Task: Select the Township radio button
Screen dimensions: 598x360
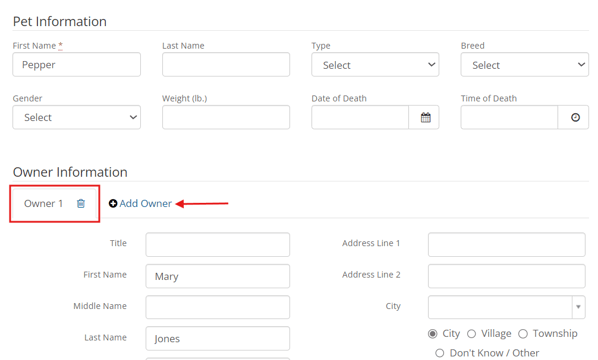Action: (x=523, y=334)
